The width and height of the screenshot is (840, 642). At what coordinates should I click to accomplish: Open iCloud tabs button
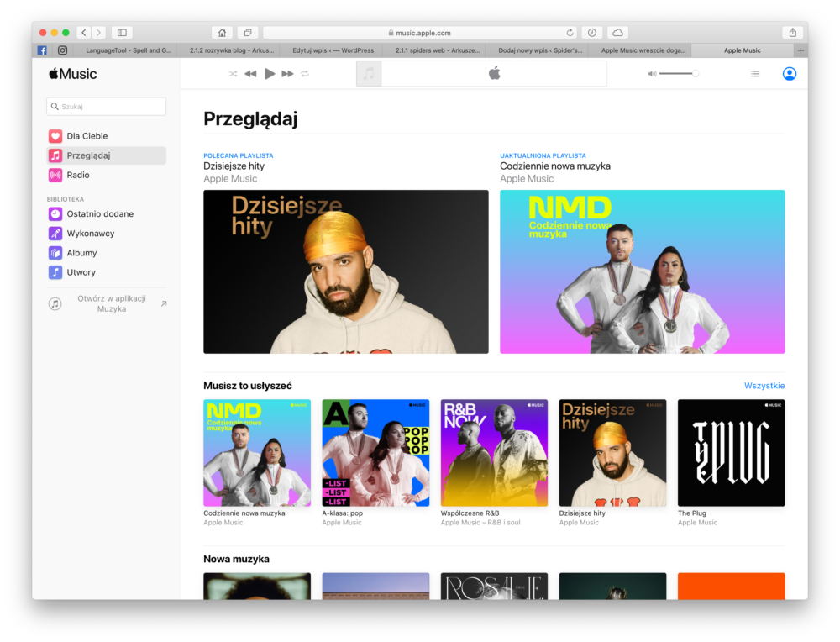click(617, 33)
